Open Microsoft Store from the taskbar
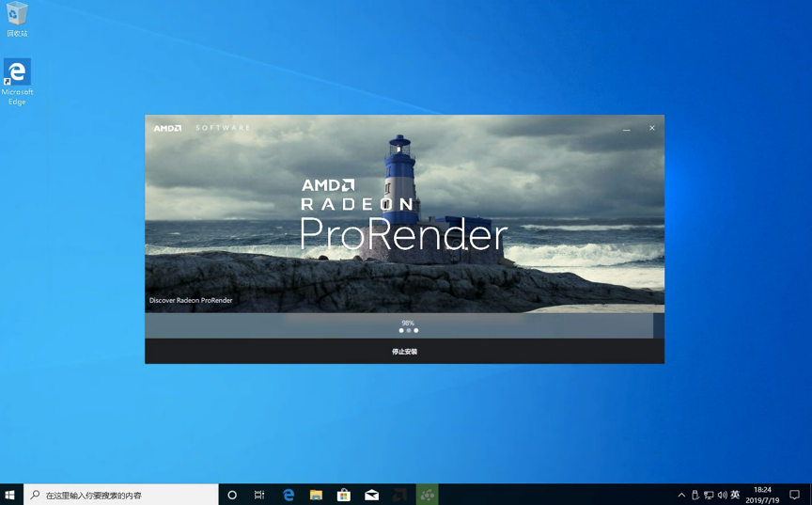This screenshot has height=505, width=812. coord(343,495)
